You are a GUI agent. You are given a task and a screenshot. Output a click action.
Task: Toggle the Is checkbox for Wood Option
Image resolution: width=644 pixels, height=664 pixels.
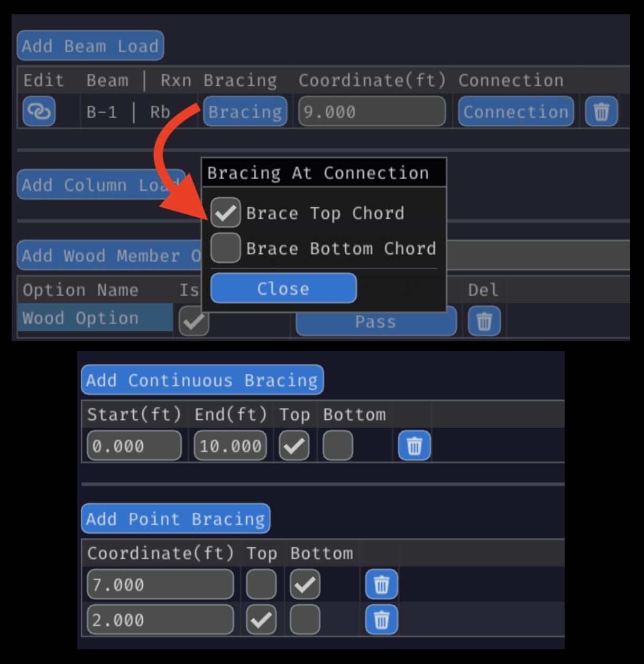click(194, 321)
